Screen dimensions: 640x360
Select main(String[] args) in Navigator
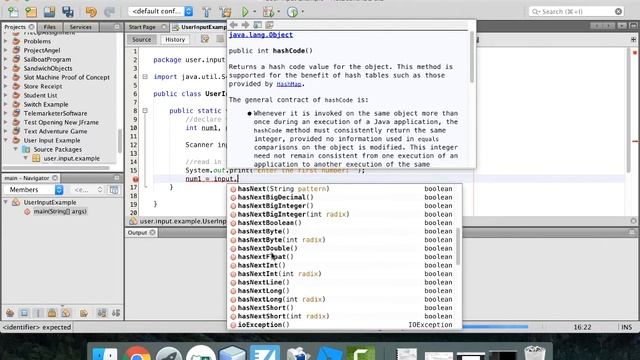(60, 211)
